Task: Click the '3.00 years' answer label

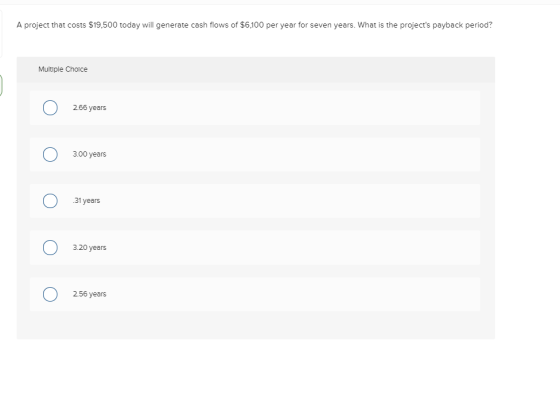Action: pos(89,154)
